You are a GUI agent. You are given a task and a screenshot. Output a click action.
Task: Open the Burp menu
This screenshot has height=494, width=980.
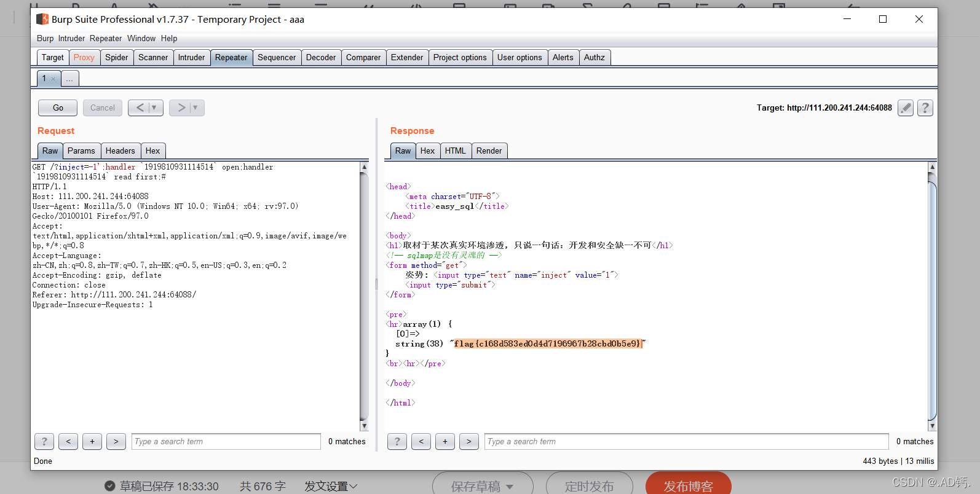click(x=45, y=38)
